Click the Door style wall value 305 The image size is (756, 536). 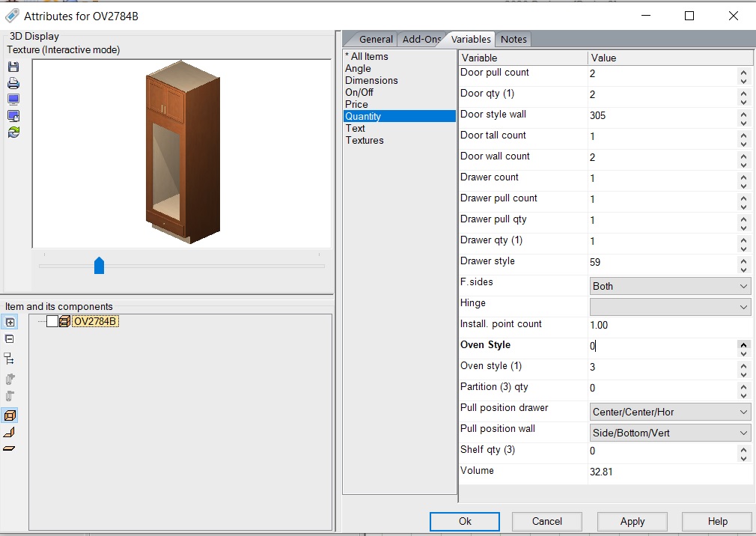click(x=597, y=116)
